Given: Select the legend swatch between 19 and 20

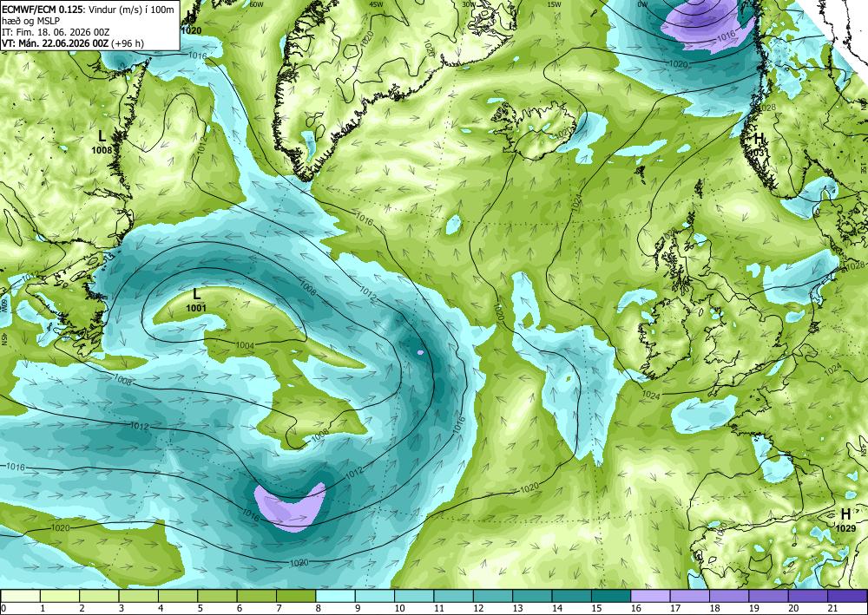Looking at the screenshot, I should pos(768,596).
